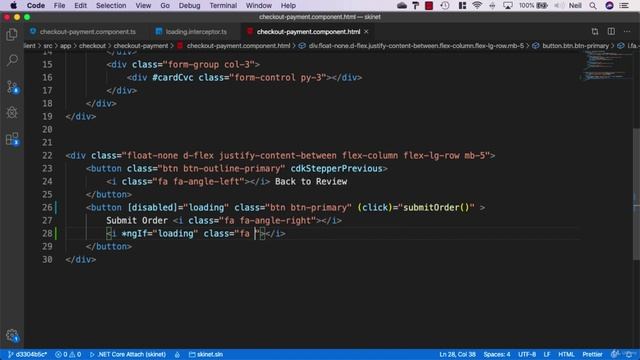Click line number 26 in gutter
Viewport: 640px width, 360px height.
(47, 207)
